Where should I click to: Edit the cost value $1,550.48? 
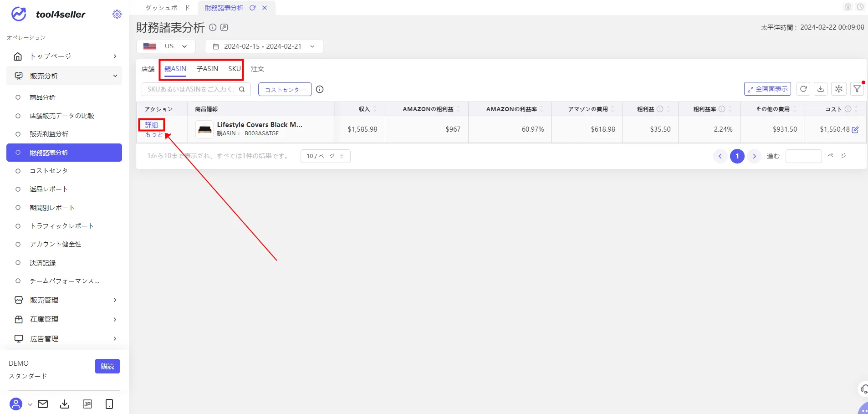point(855,129)
